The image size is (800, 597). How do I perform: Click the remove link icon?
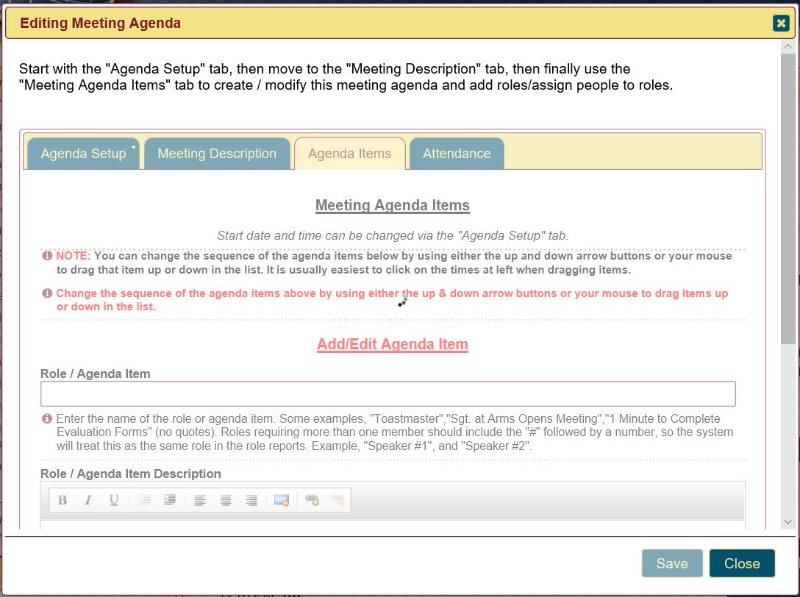(x=337, y=500)
